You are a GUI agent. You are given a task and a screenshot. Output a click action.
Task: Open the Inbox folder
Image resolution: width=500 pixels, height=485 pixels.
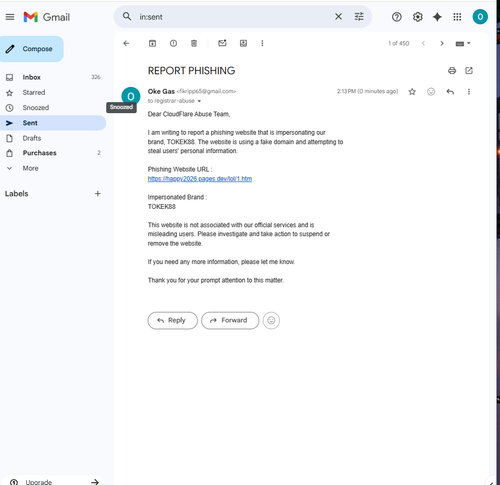(53, 77)
